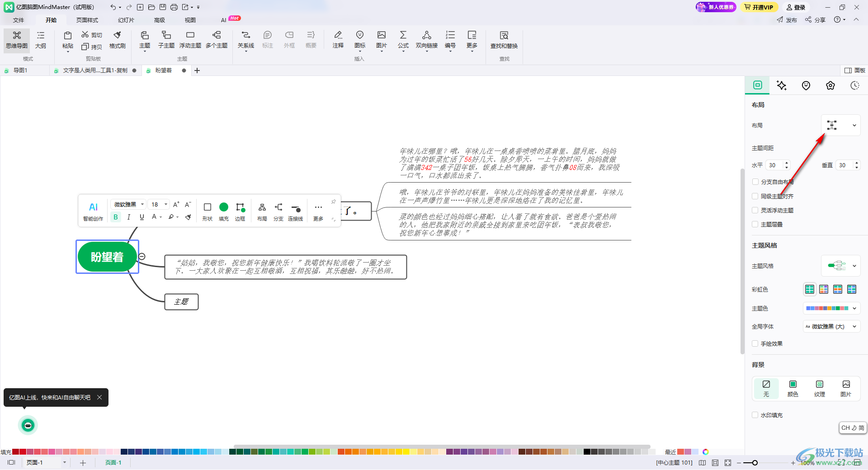868x470 pixels.
Task: Click the Share (分享) button
Action: (x=816, y=19)
